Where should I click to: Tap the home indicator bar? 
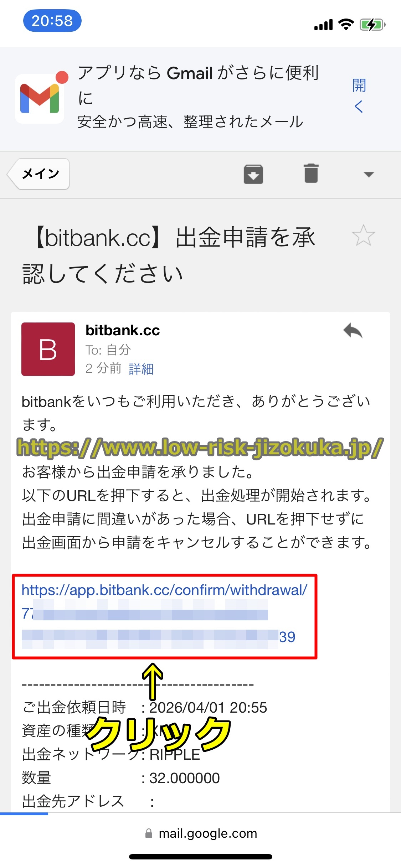201,857
